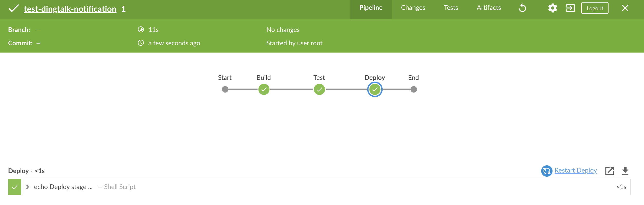This screenshot has width=644, height=205.
Task: Select the Test stage node
Action: [x=319, y=90]
